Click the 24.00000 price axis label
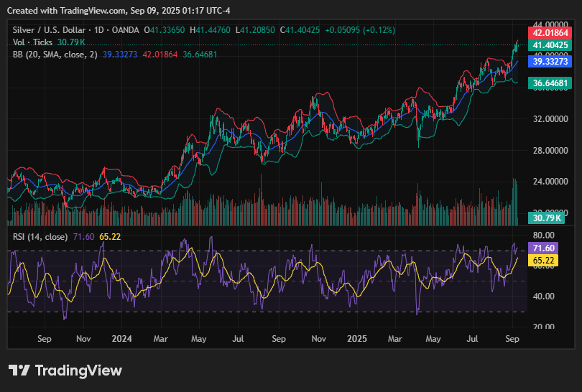This screenshot has height=392, width=582. click(x=550, y=182)
